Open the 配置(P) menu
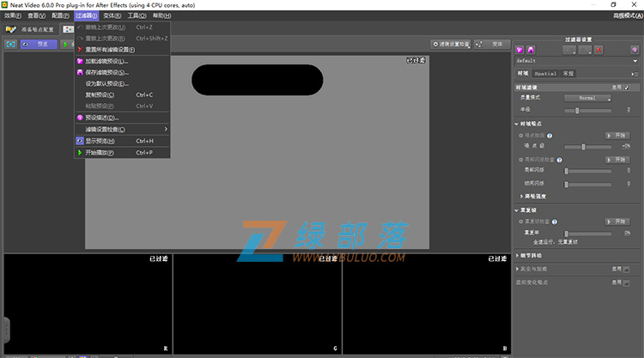The image size is (644, 358). (60, 15)
